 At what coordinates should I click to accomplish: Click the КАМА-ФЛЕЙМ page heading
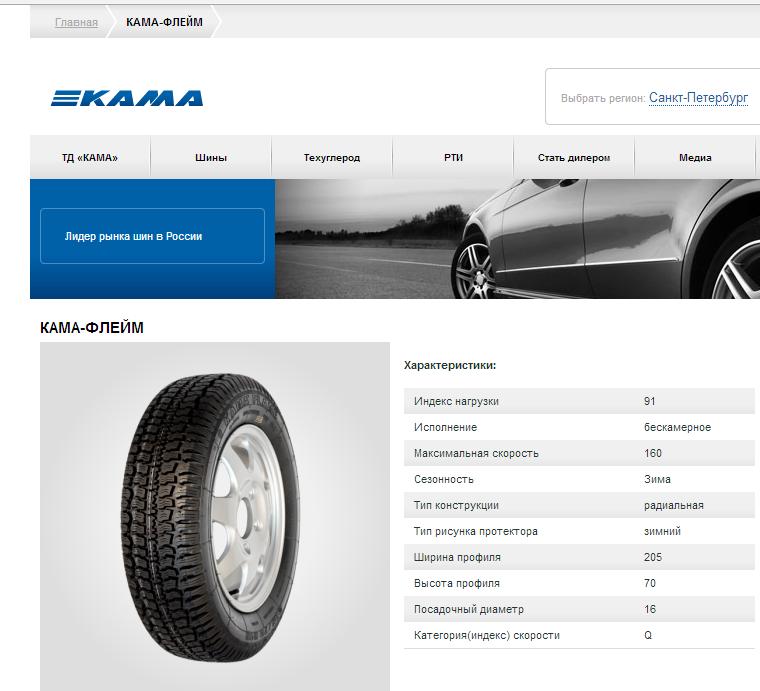tap(92, 328)
